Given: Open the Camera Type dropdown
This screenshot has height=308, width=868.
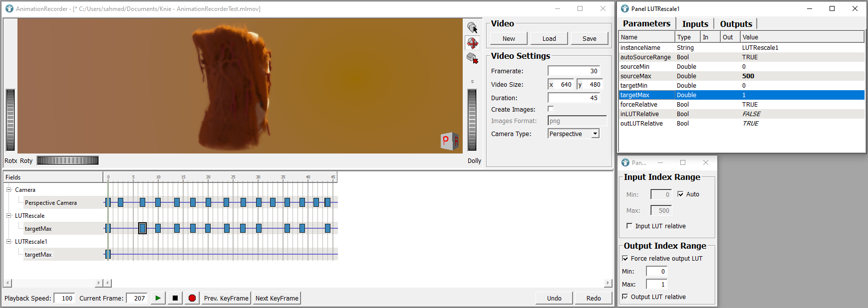Looking at the screenshot, I should (595, 134).
